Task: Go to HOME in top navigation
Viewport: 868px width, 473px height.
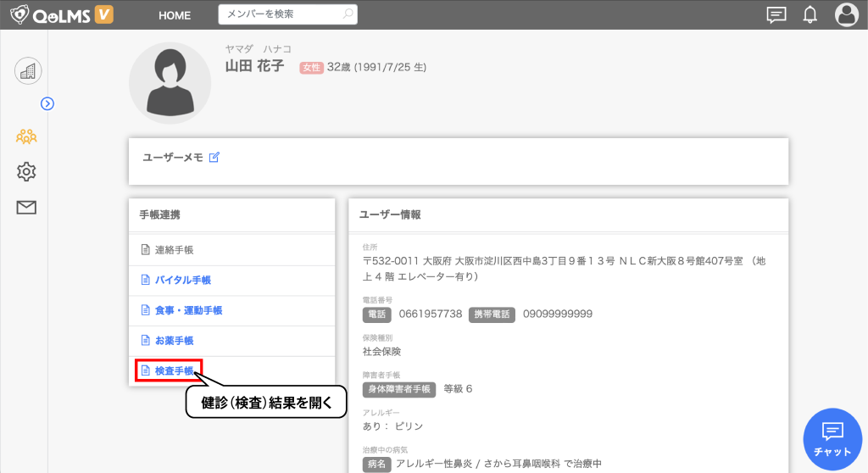Action: click(x=175, y=15)
